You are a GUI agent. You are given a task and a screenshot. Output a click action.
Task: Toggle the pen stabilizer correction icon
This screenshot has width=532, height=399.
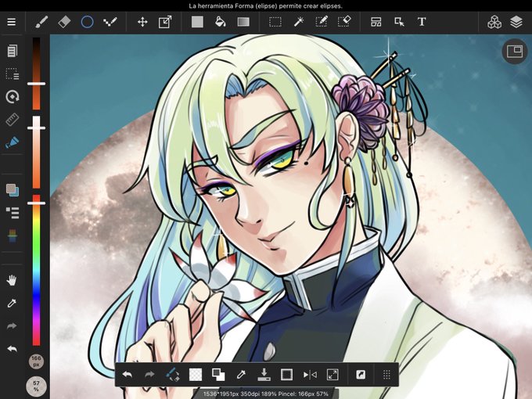pos(13,142)
